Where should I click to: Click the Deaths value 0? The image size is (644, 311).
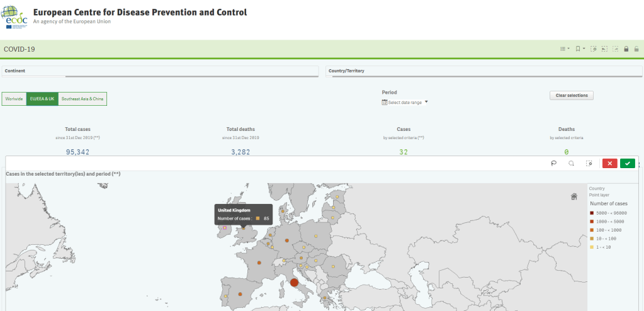click(x=567, y=152)
